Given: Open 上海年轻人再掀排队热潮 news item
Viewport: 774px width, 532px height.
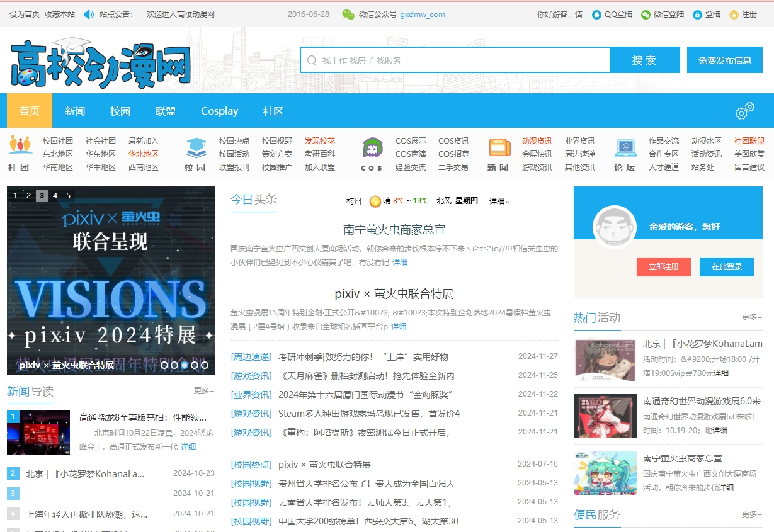Looking at the screenshot, I should click(87, 514).
